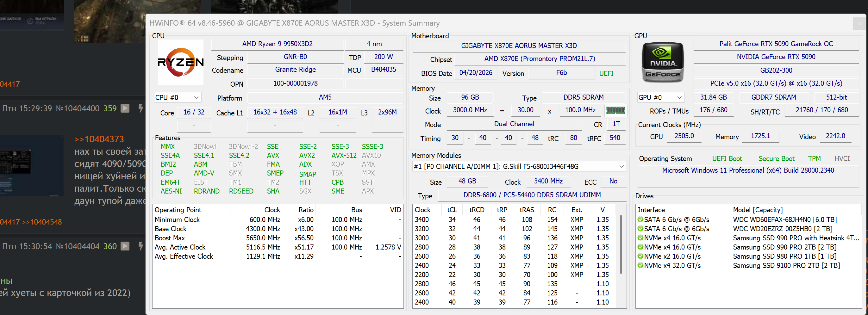
Task: Click the 3400 MHz XMP timing row
Action: pyautogui.click(x=515, y=220)
